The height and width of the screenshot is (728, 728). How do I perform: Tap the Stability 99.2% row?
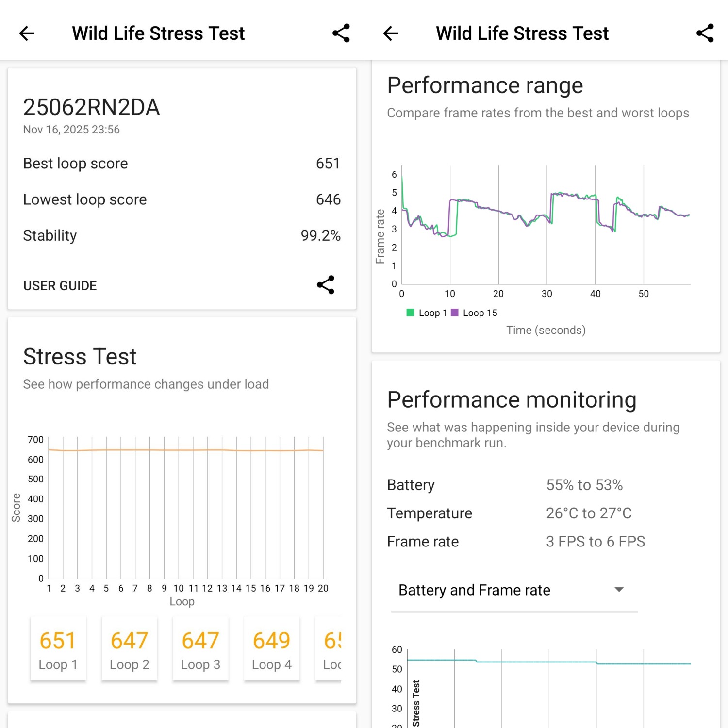pos(182,235)
